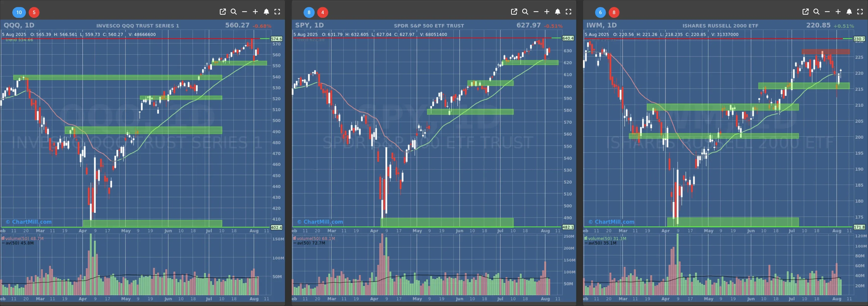
Task: Click the magnifier icon on the IWM chart
Action: click(x=816, y=12)
